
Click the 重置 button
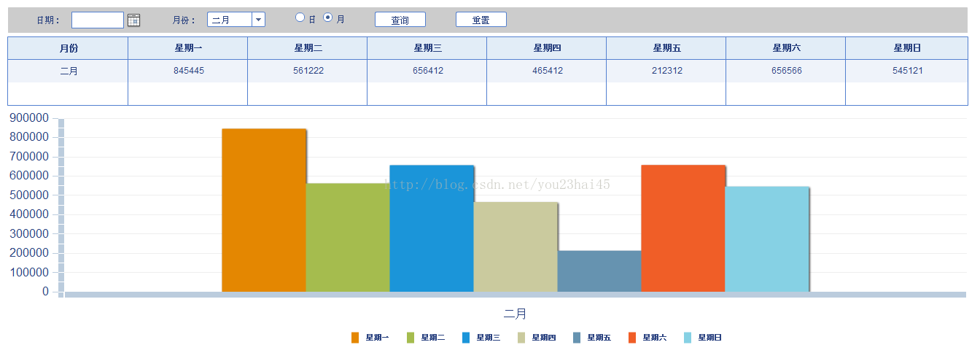pyautogui.click(x=481, y=20)
